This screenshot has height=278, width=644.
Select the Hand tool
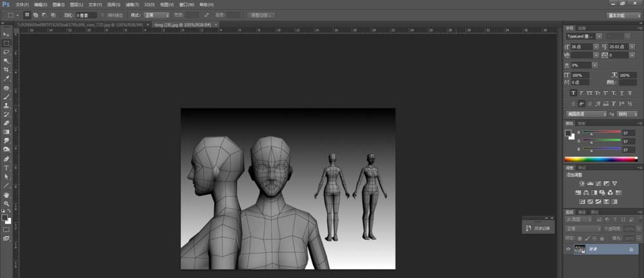click(6, 194)
